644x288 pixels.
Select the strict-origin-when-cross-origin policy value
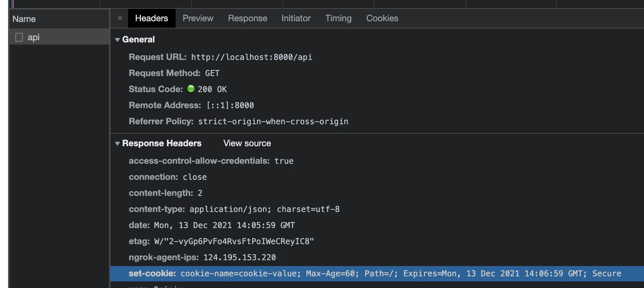click(x=273, y=121)
